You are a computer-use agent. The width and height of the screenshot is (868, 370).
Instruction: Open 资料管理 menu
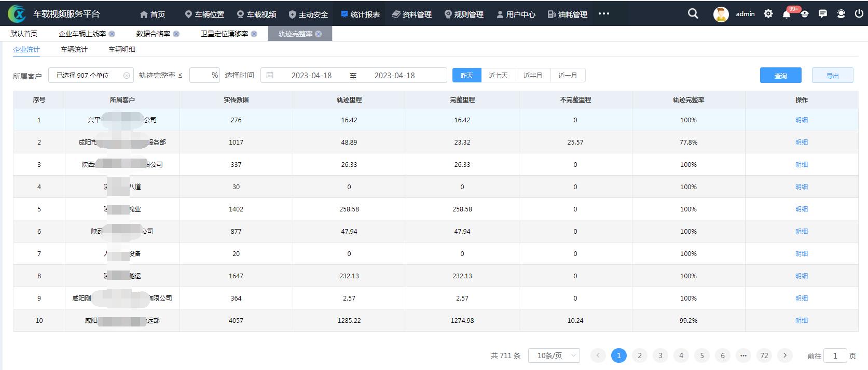[x=412, y=15]
